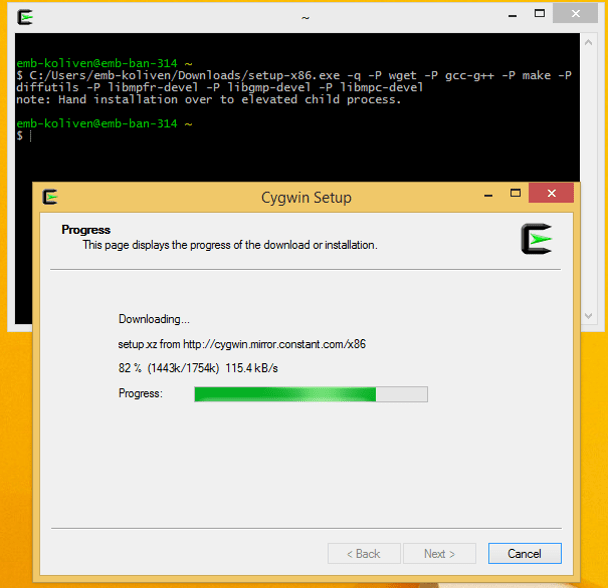Click terminal scrollbar down arrow
Image resolution: width=608 pixels, height=588 pixels.
pos(588,316)
